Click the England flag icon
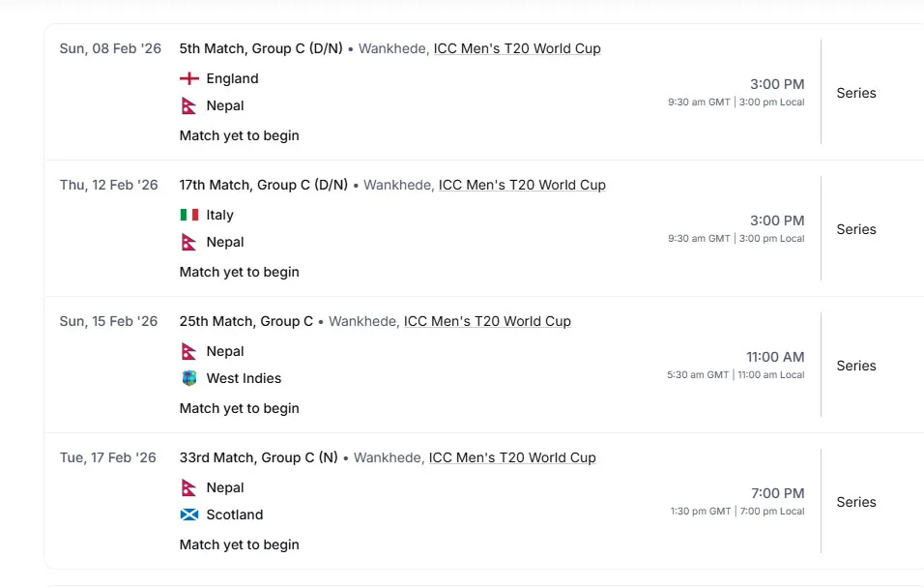This screenshot has height=588, width=924. [189, 78]
